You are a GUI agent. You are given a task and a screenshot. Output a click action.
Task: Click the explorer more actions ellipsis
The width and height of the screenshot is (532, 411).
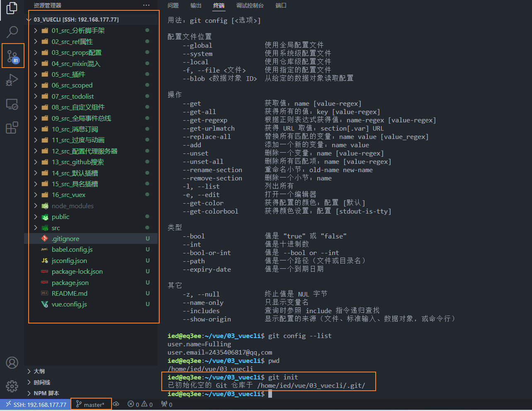pos(146,5)
